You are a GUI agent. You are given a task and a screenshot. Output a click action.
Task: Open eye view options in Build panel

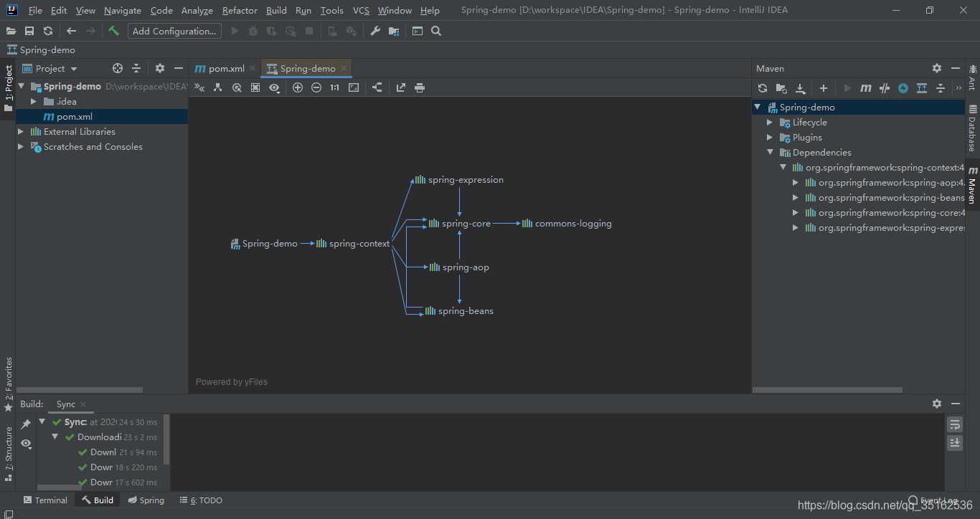(27, 444)
